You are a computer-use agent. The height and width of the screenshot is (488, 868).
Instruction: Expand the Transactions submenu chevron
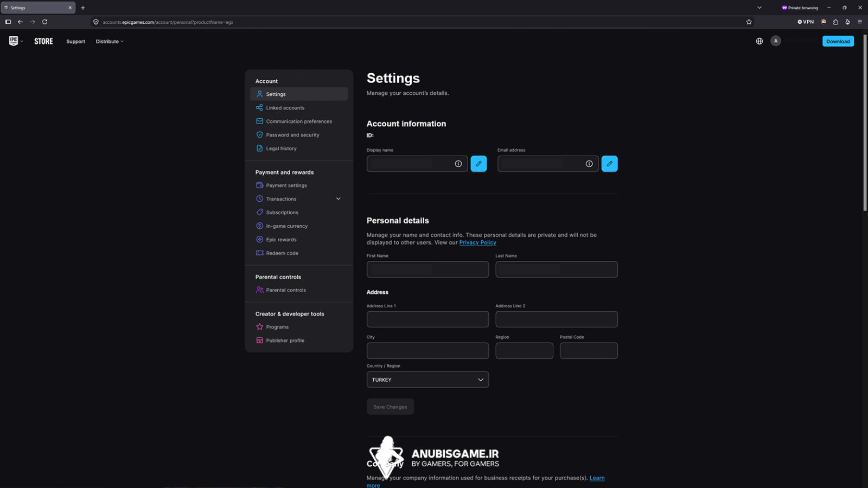(339, 199)
